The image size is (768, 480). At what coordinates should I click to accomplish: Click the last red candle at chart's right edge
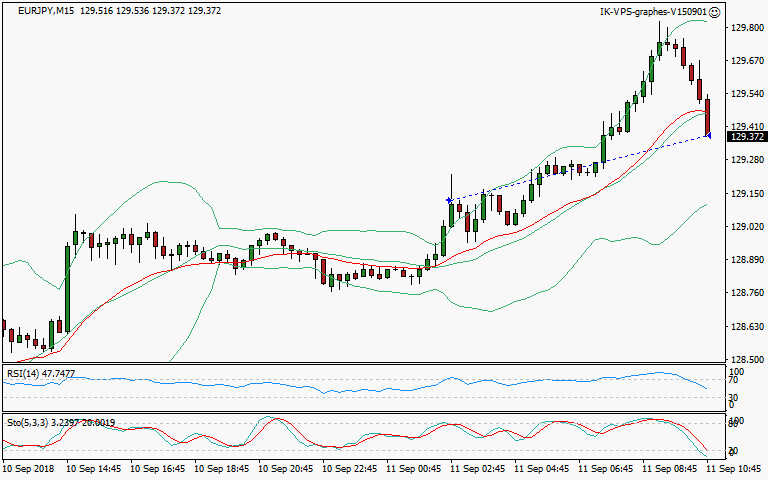[707, 117]
